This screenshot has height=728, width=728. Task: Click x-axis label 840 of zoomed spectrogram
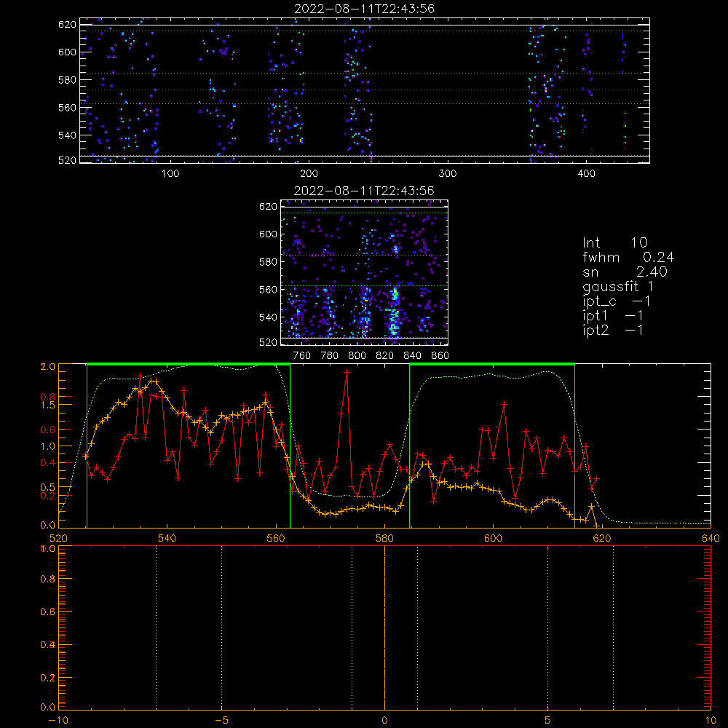pyautogui.click(x=412, y=356)
